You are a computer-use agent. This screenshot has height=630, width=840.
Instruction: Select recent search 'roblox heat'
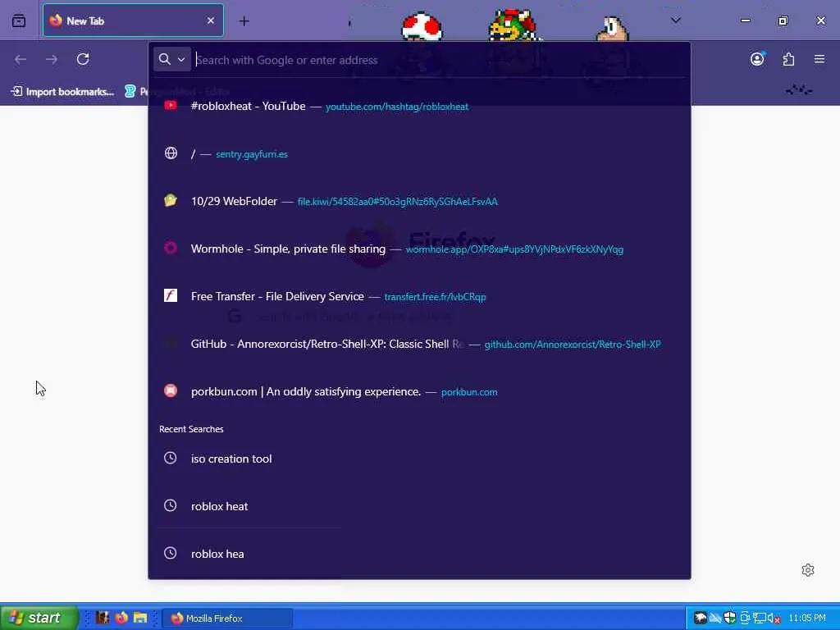coord(419,506)
